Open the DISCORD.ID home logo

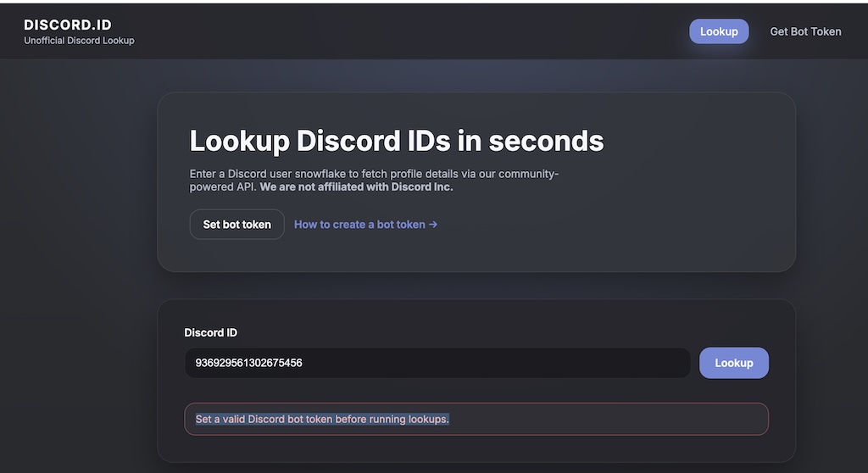click(68, 25)
